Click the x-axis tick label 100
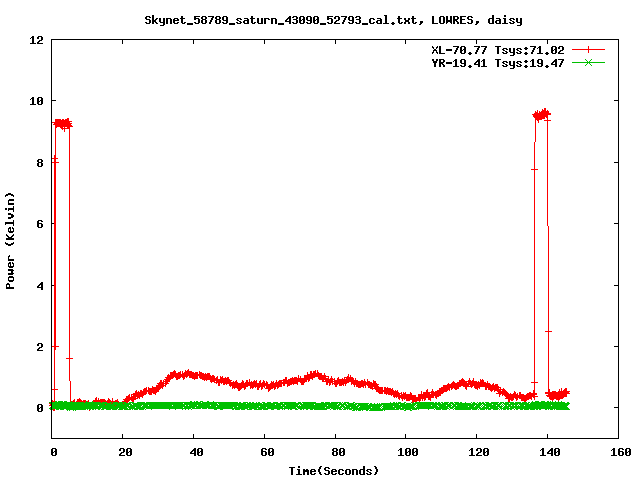The width and height of the screenshot is (640, 480). [408, 452]
